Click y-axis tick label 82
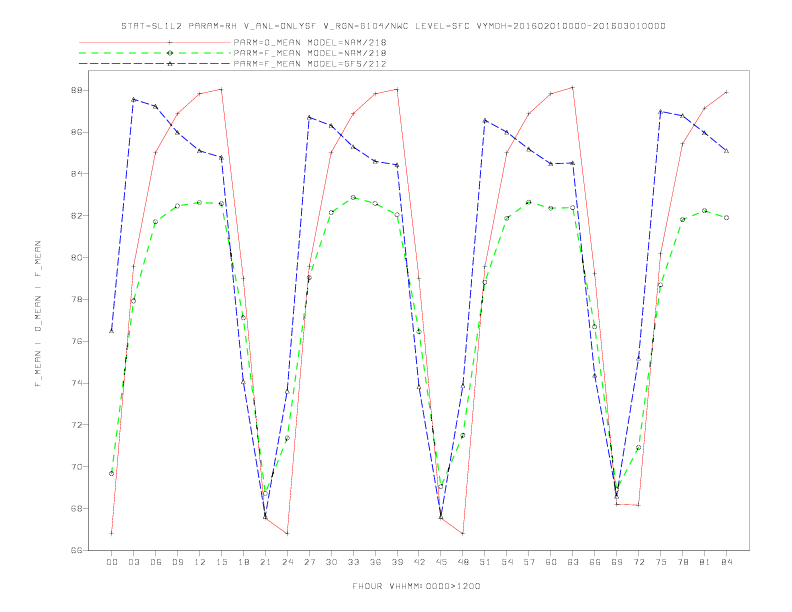The image size is (792, 612). tap(76, 216)
